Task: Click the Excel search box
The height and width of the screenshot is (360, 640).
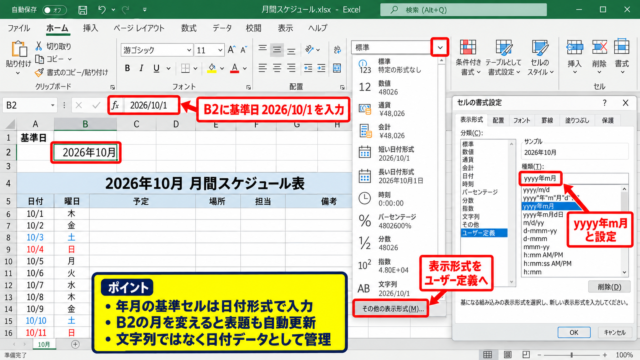Action: [463, 10]
